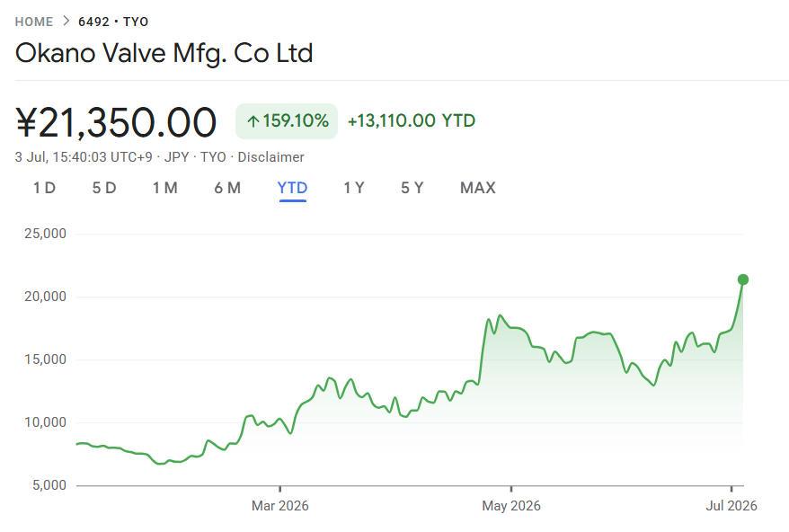Click the 20,000 y-axis label
The image size is (789, 532).
(45, 297)
